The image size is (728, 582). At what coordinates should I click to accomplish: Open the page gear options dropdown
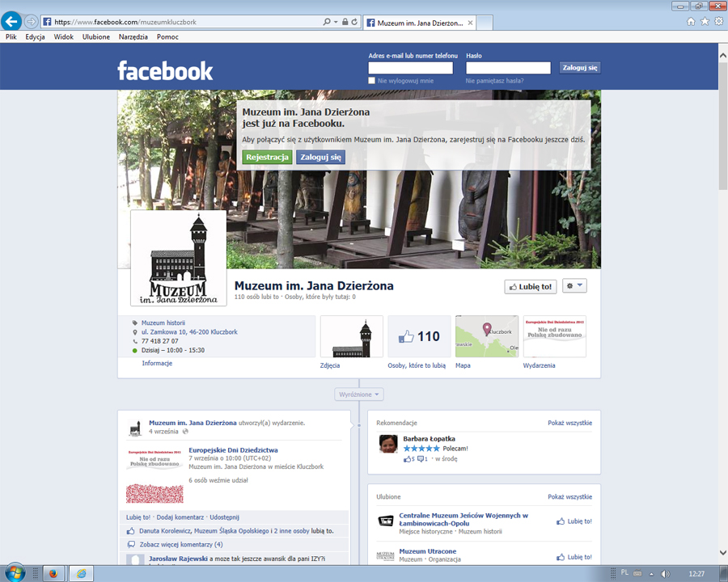click(x=575, y=286)
